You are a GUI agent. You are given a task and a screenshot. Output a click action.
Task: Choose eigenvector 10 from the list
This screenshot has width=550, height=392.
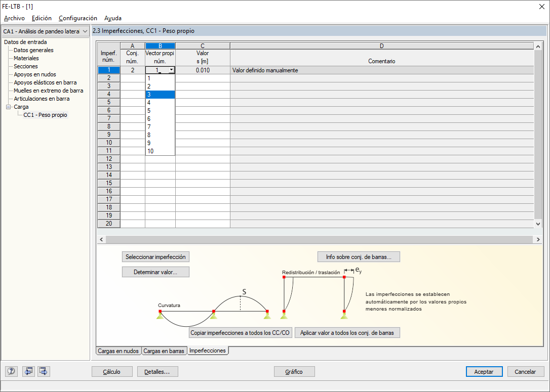pos(161,151)
